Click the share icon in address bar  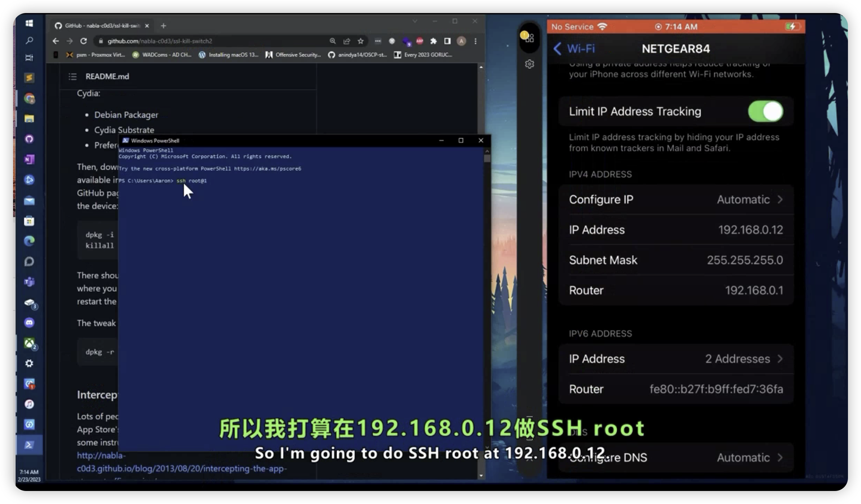pyautogui.click(x=347, y=41)
